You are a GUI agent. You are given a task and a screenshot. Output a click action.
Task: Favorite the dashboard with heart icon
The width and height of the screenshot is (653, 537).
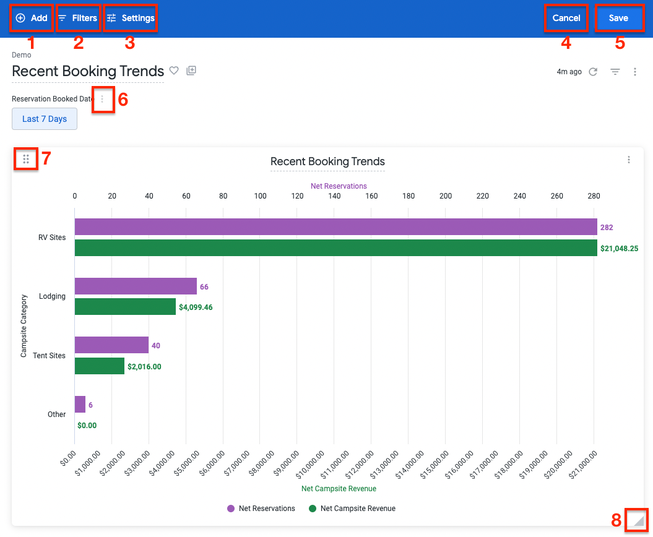pyautogui.click(x=174, y=71)
